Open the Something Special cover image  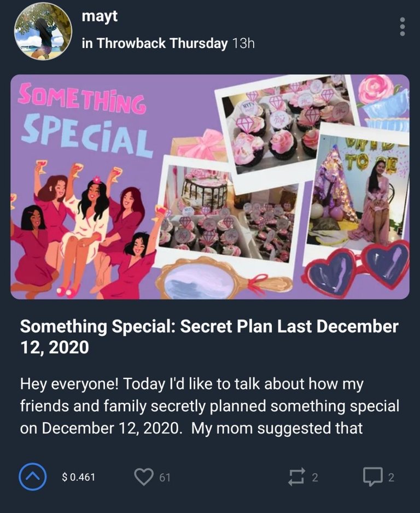[210, 187]
